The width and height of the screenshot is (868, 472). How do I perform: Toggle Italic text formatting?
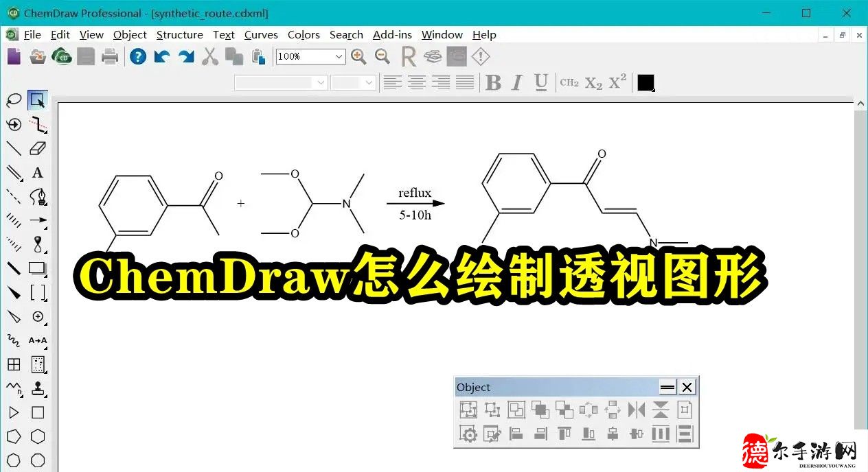coord(517,82)
